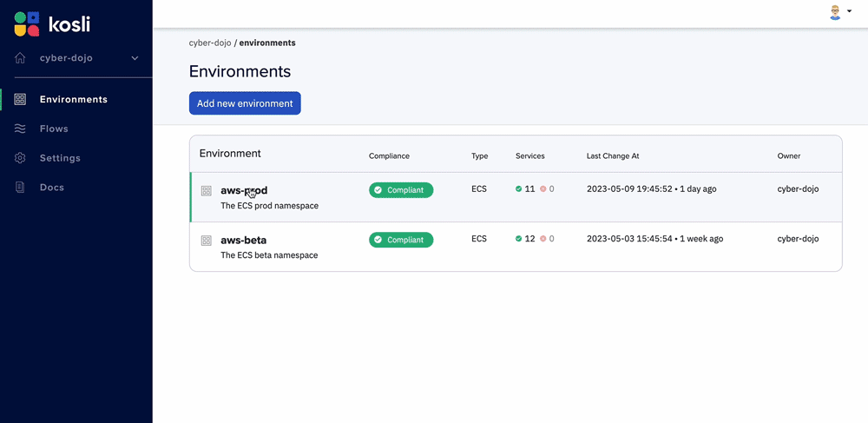Open Docs in the sidebar
This screenshot has height=423, width=868.
coord(51,188)
